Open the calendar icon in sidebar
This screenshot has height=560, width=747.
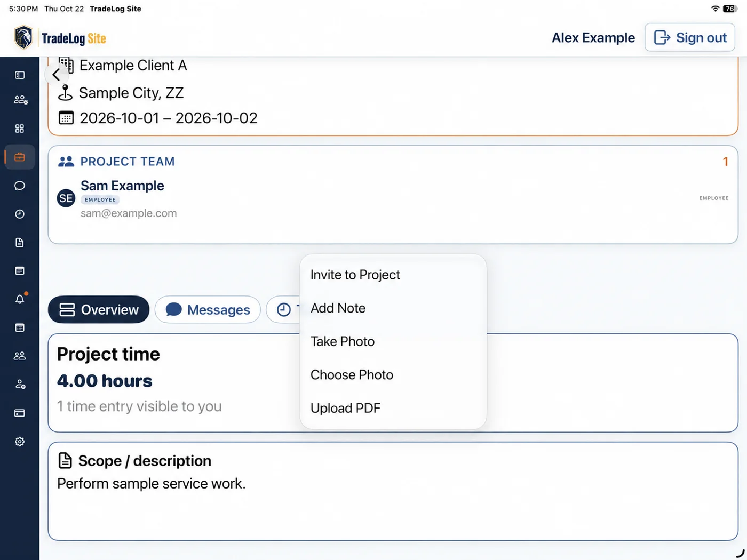[x=20, y=328]
